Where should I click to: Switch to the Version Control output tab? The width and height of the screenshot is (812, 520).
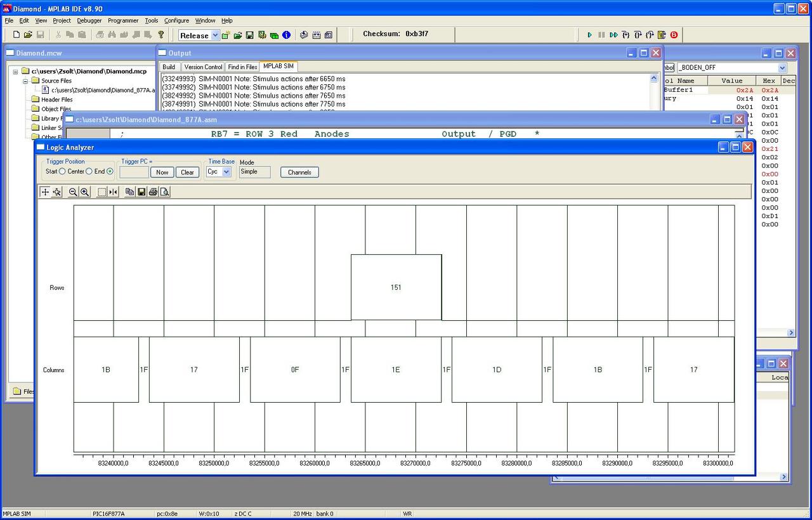(204, 67)
